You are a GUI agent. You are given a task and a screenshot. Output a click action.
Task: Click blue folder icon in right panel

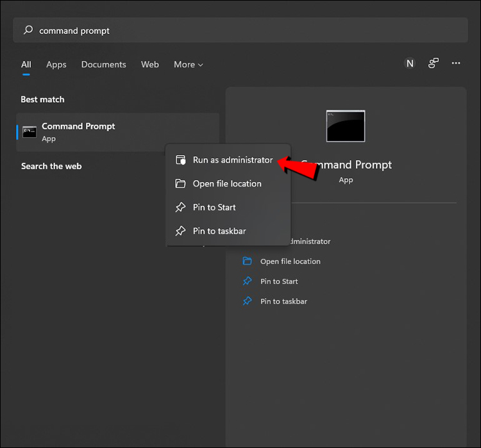pyautogui.click(x=248, y=261)
